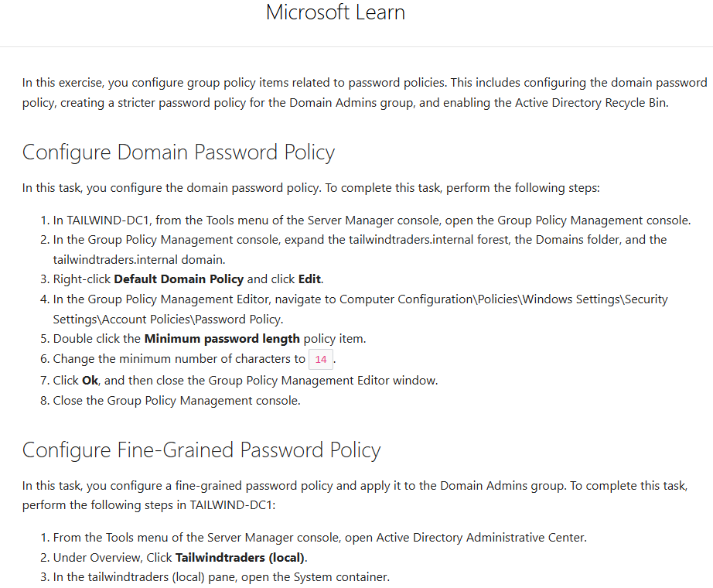
Task: Click the Configure Domain Password Policy heading
Action: pyautogui.click(x=178, y=152)
